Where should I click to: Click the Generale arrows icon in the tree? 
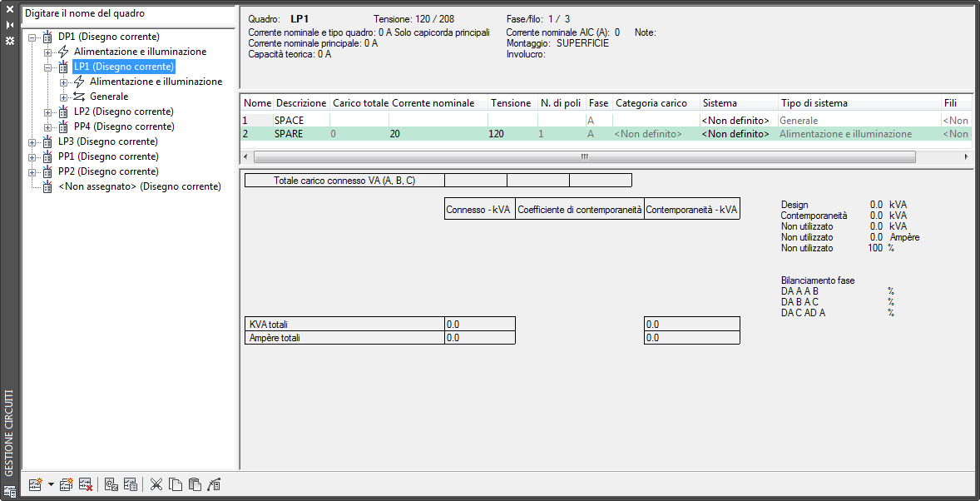pos(79,97)
